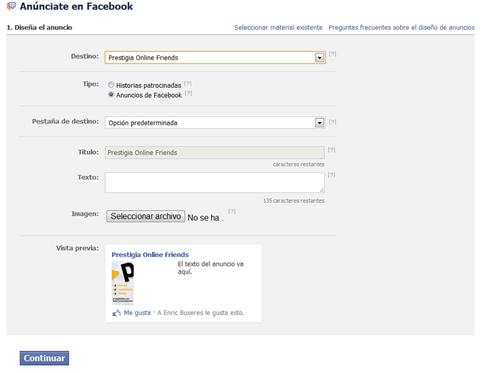Click the thumbs-up icon in ad preview
The width and height of the screenshot is (482, 373).
coord(116,313)
